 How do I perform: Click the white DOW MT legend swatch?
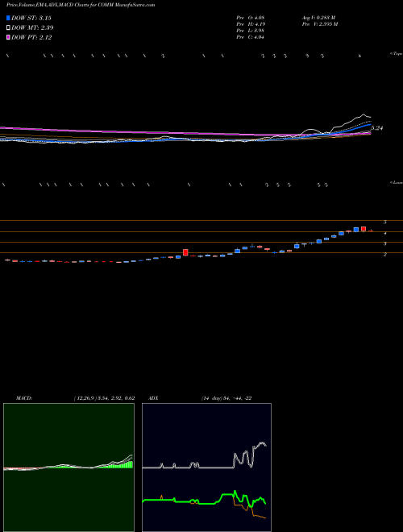tap(8, 28)
